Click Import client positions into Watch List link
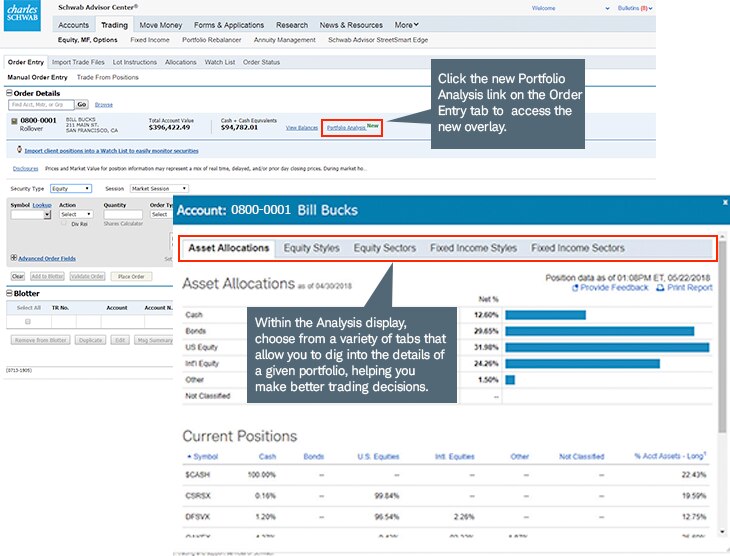This screenshot has width=730, height=556. (111, 150)
